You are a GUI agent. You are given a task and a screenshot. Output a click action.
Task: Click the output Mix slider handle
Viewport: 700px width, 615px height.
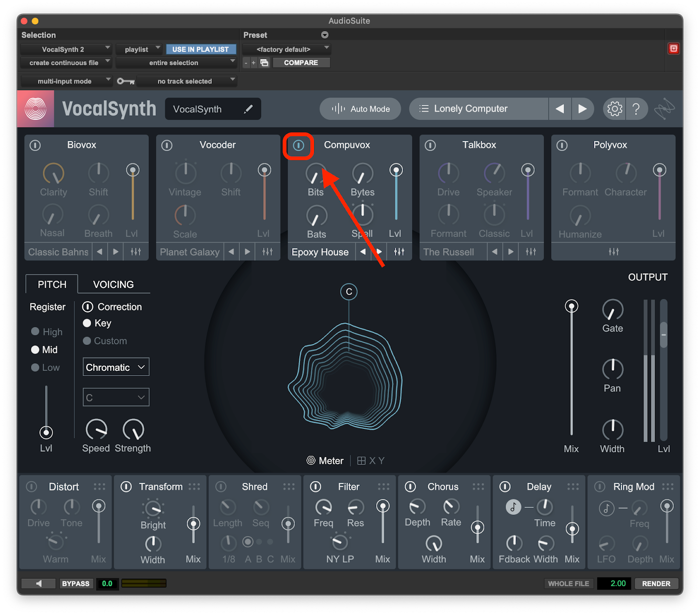(571, 306)
